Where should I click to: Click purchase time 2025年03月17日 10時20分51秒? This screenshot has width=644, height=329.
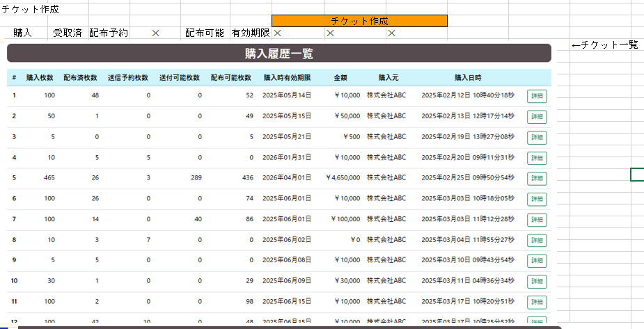(x=468, y=301)
